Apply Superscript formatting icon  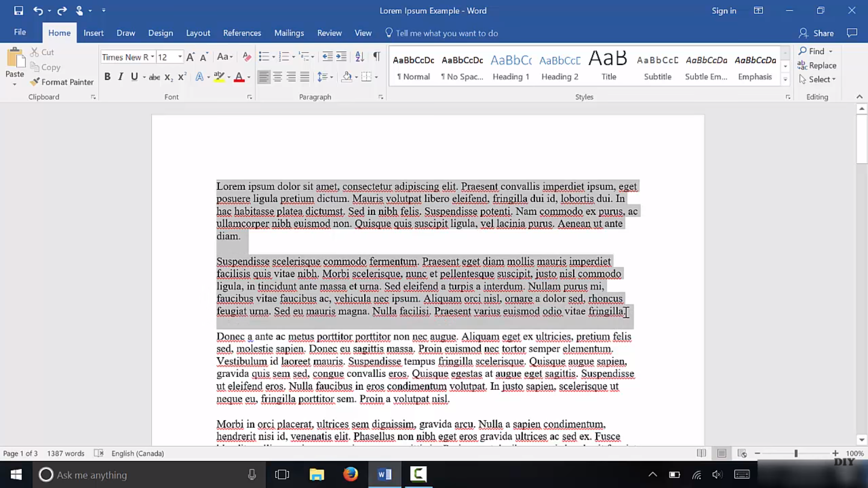[x=182, y=77]
